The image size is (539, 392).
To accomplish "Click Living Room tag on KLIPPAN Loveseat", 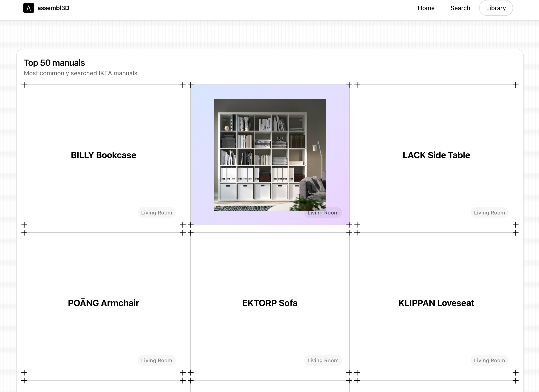I will point(489,360).
